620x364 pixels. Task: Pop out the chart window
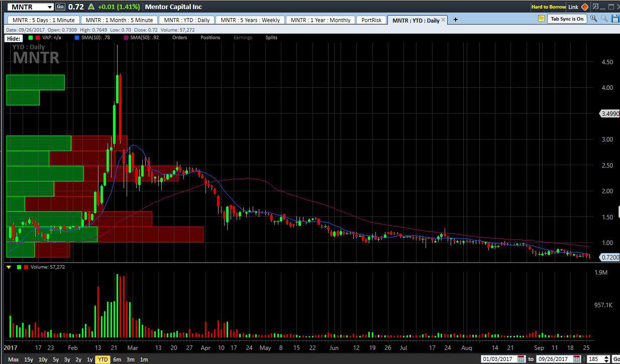pyautogui.click(x=595, y=7)
